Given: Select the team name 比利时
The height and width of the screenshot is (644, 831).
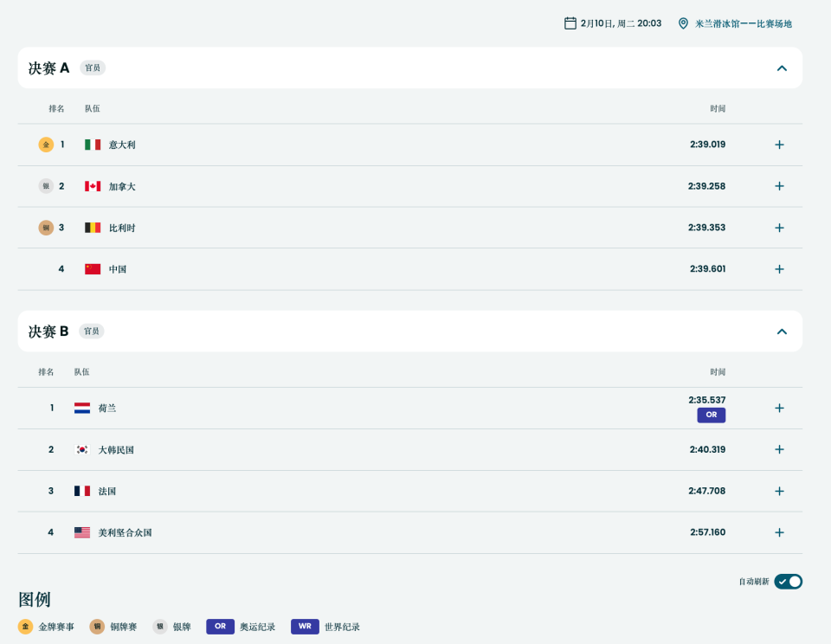Looking at the screenshot, I should 122,228.
